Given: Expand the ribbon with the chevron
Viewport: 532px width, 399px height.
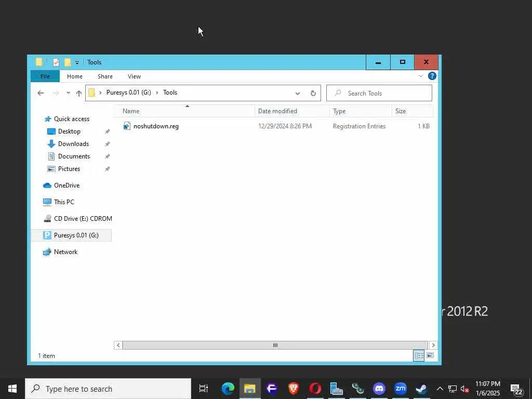Looking at the screenshot, I should 421,76.
